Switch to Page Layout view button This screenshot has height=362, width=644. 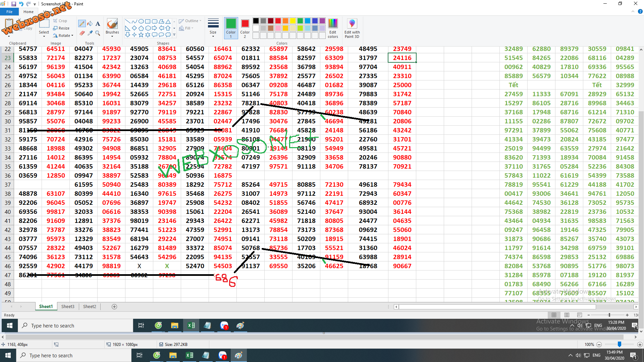pos(567,315)
